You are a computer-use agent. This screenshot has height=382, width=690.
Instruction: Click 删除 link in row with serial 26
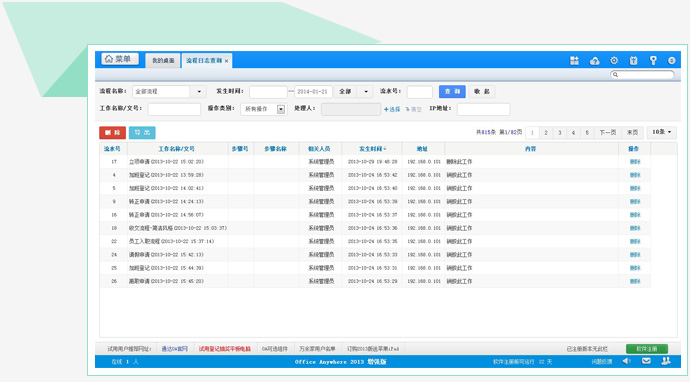click(635, 281)
